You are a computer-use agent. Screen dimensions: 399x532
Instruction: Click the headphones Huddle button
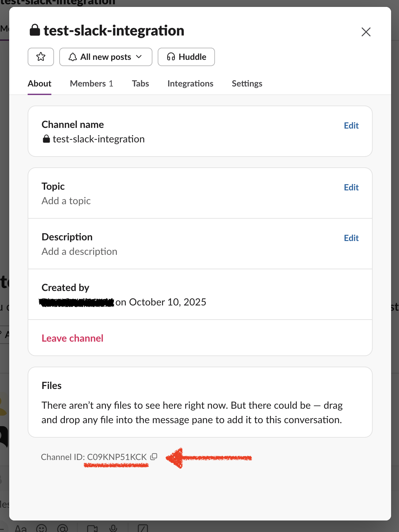click(186, 57)
